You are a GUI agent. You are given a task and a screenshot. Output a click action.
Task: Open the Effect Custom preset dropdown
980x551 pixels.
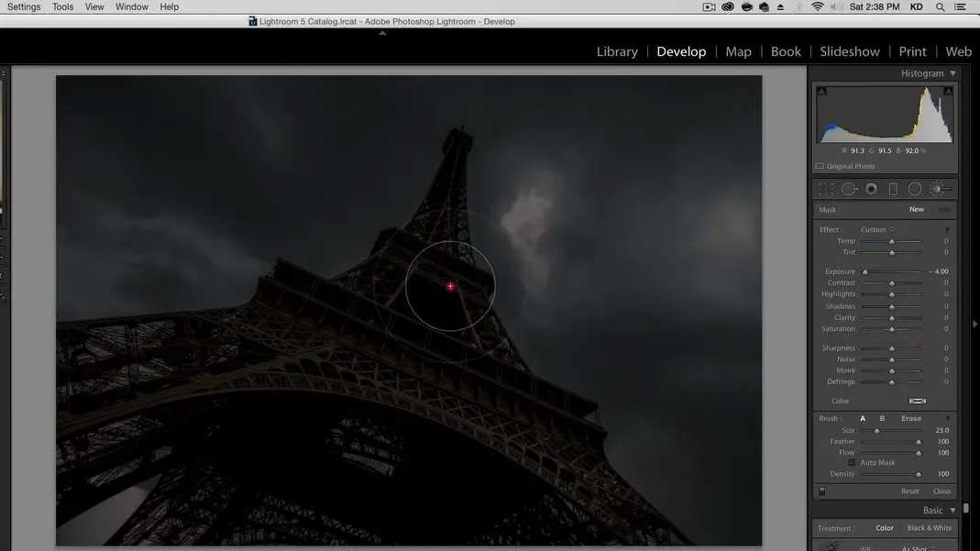tap(876, 230)
